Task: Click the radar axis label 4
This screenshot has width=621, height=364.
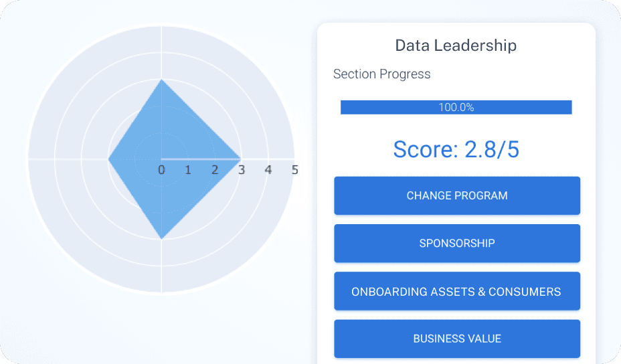Action: pos(268,170)
